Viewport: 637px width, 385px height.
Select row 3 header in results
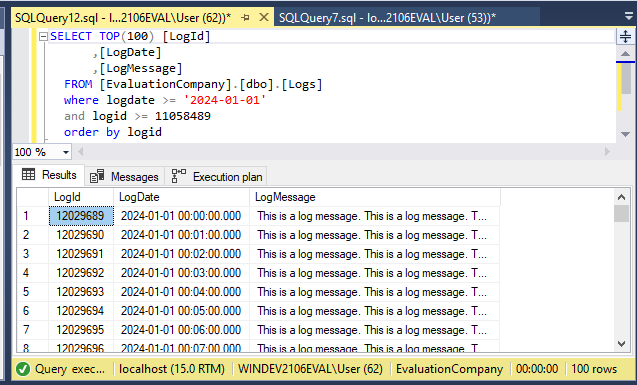(33, 254)
